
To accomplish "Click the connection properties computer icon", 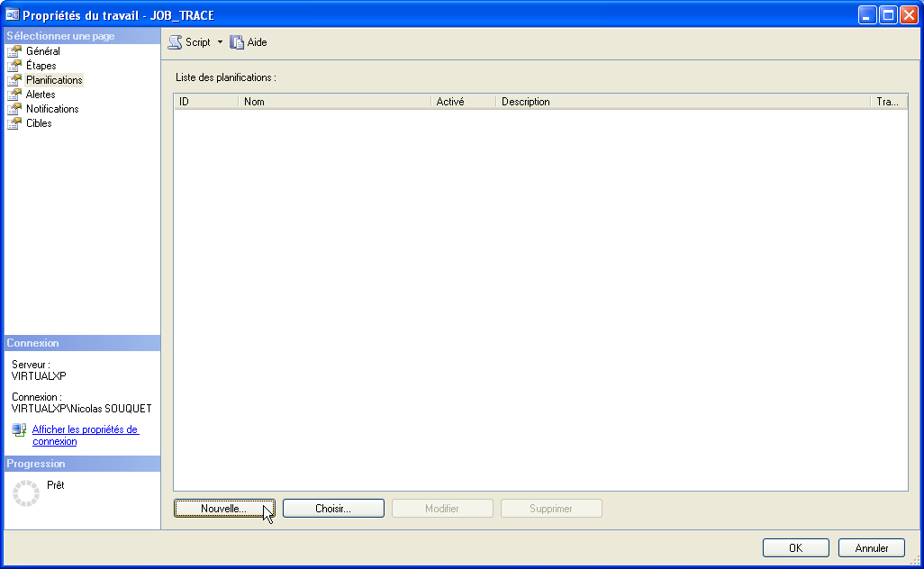I will [19, 430].
